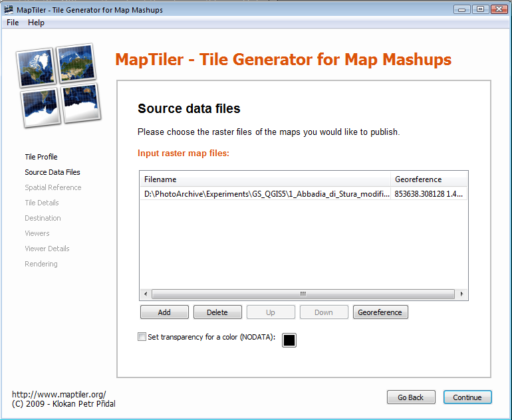
Task: Click the scroll left arrow
Action: pyautogui.click(x=146, y=294)
